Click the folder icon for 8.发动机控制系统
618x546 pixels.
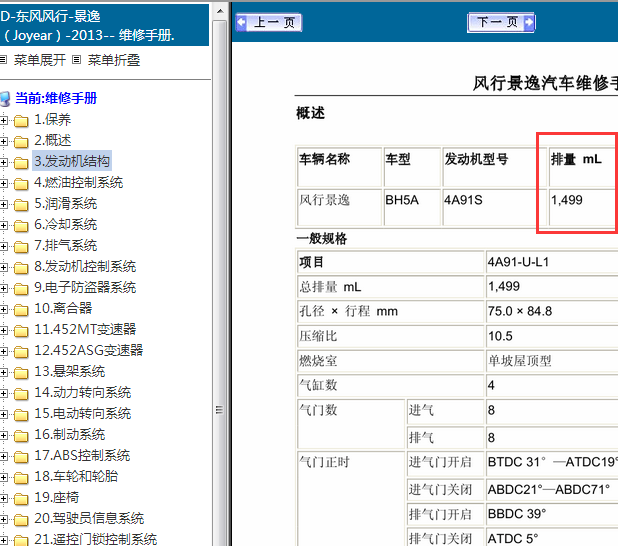tap(21, 268)
